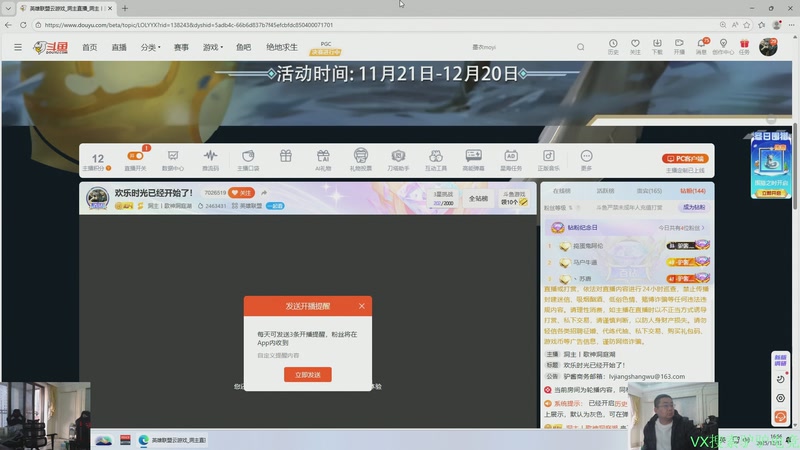Viewport: 800px width, 450px height.
Task: Open the floating settings gear icon
Action: pyautogui.click(x=780, y=398)
